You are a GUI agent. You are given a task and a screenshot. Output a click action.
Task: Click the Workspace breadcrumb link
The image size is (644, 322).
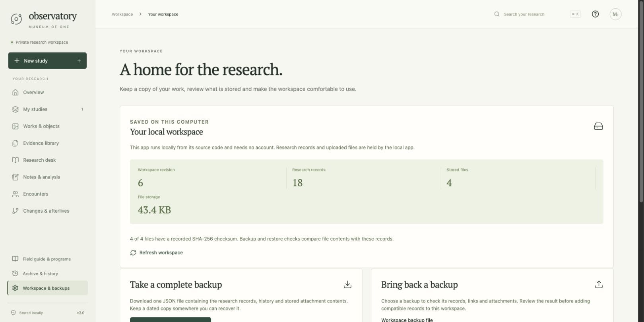click(122, 14)
